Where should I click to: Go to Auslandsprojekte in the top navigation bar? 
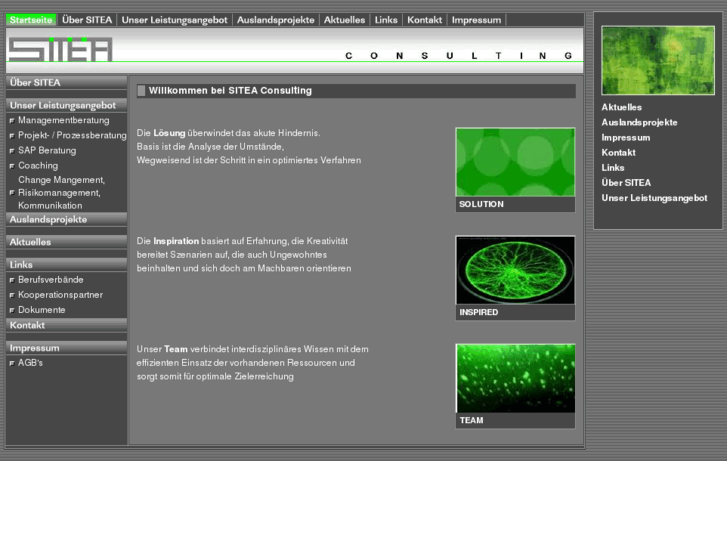275,20
